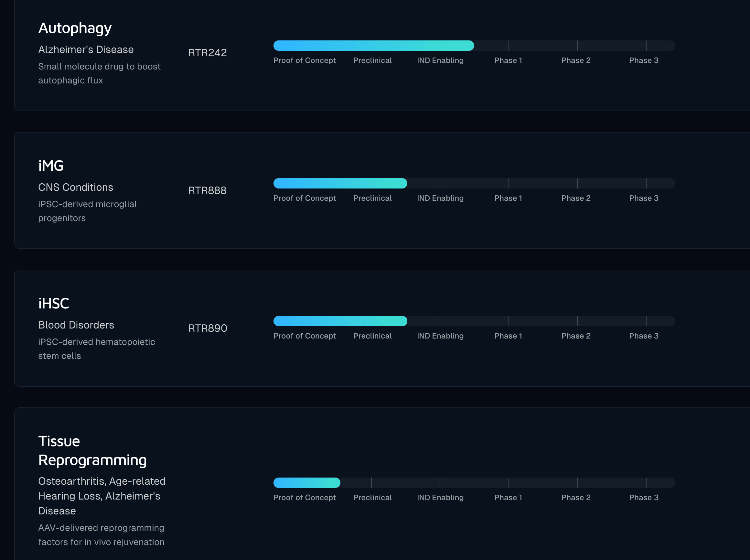The height and width of the screenshot is (560, 750).
Task: Click the RTR890 compound code
Action: pos(208,328)
